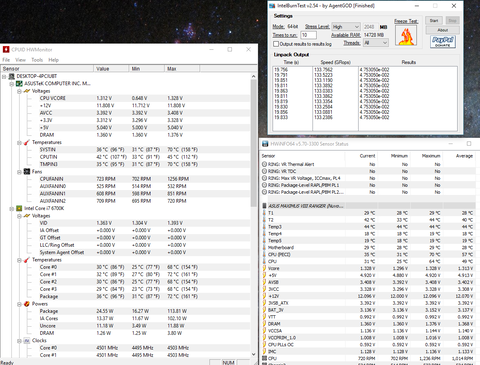Click the Fans section icon
Viewport: 480px width, 365px height.
pos(27,172)
